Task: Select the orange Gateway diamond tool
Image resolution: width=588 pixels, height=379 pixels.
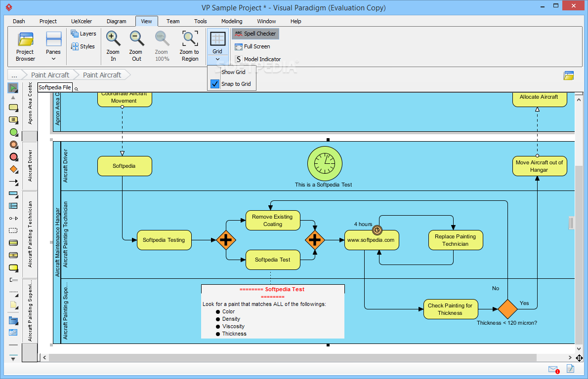Action: (13, 169)
